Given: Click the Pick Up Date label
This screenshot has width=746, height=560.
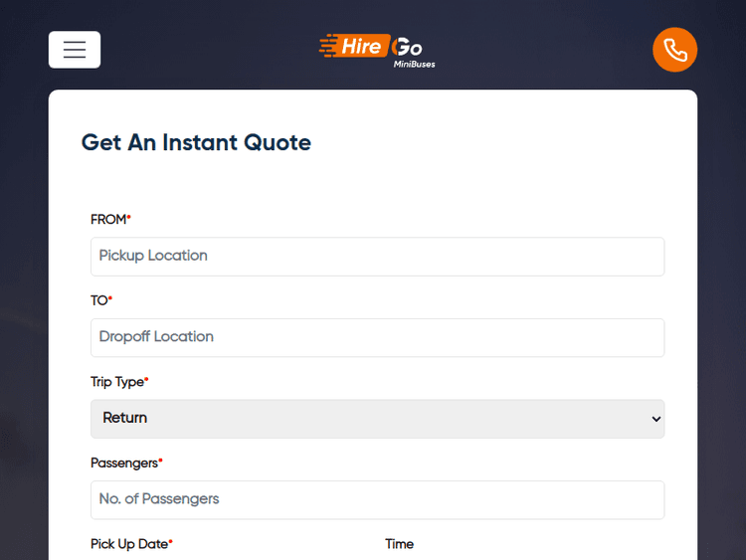Looking at the screenshot, I should pyautogui.click(x=128, y=544).
